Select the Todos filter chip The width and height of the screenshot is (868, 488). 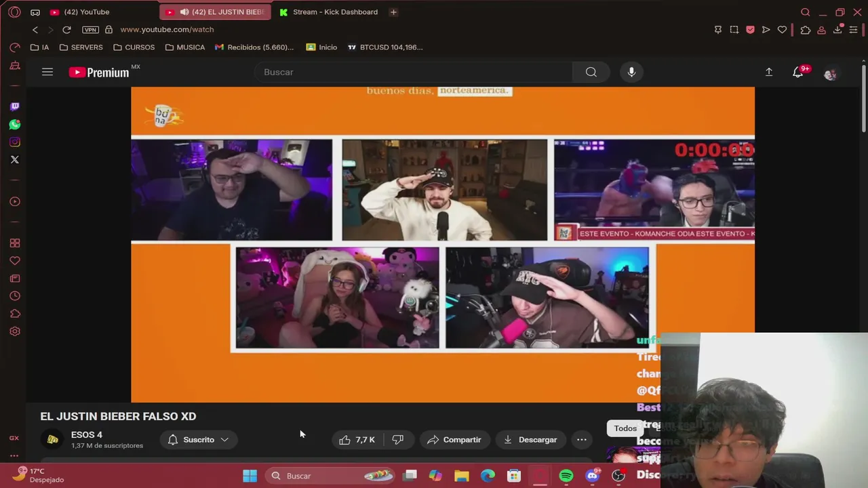click(x=625, y=428)
